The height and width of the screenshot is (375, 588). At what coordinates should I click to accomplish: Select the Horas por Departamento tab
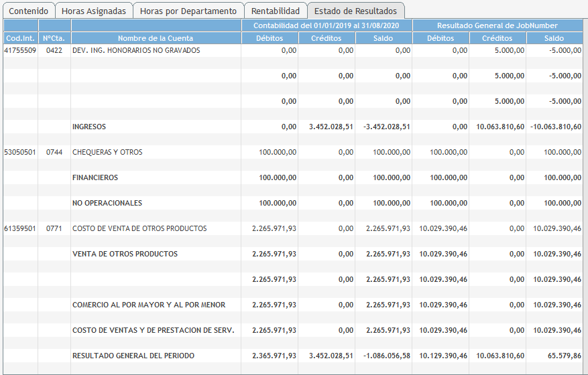point(188,11)
